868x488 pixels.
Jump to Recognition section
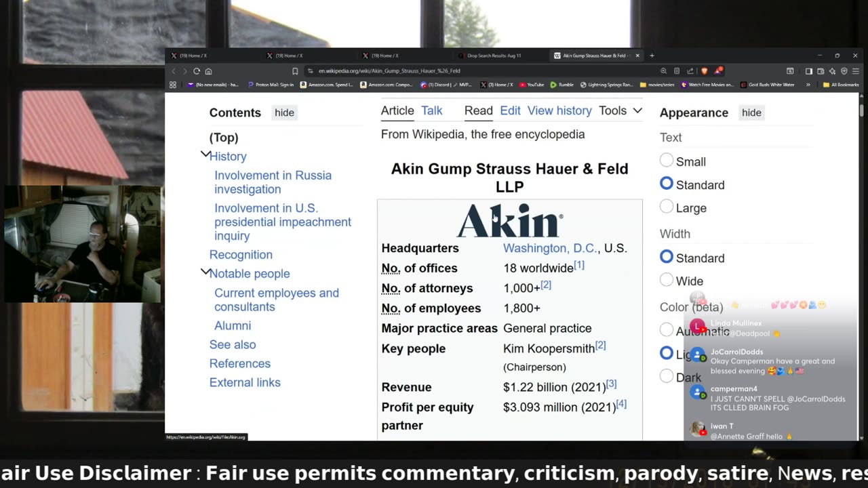(x=241, y=255)
